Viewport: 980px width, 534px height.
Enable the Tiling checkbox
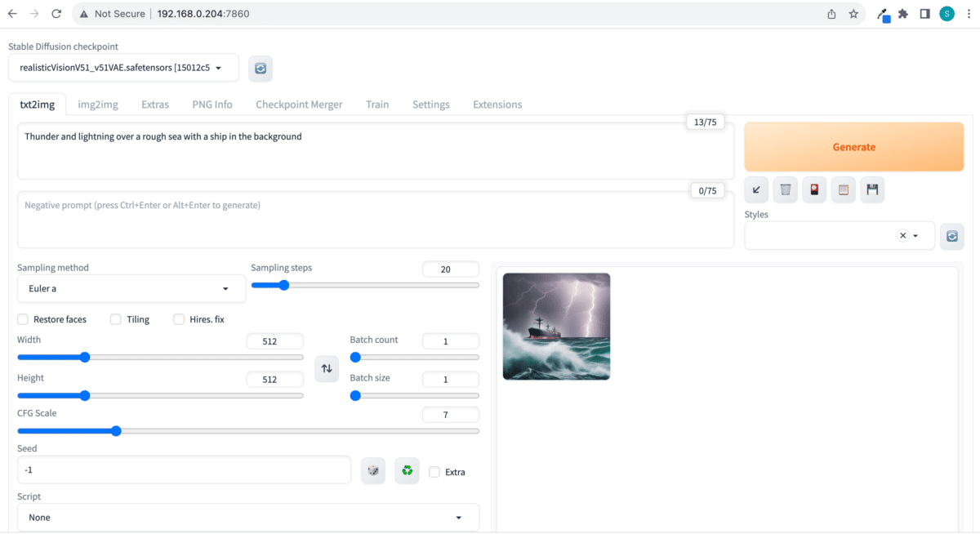[116, 319]
